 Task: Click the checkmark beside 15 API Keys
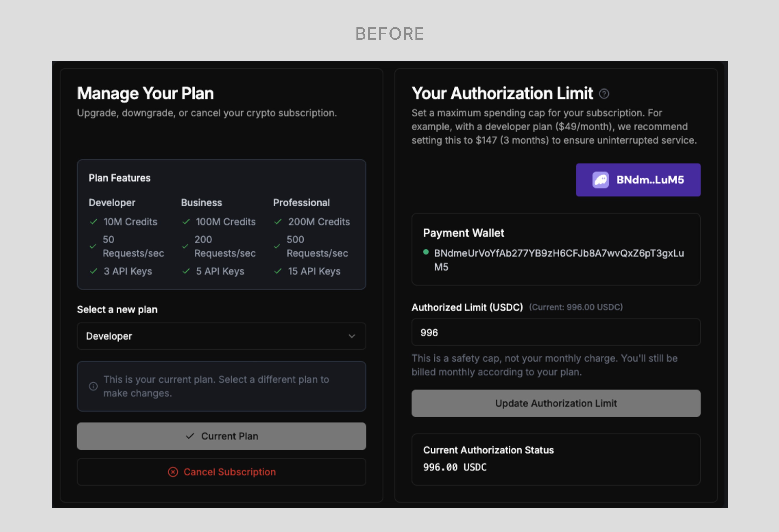coord(278,271)
